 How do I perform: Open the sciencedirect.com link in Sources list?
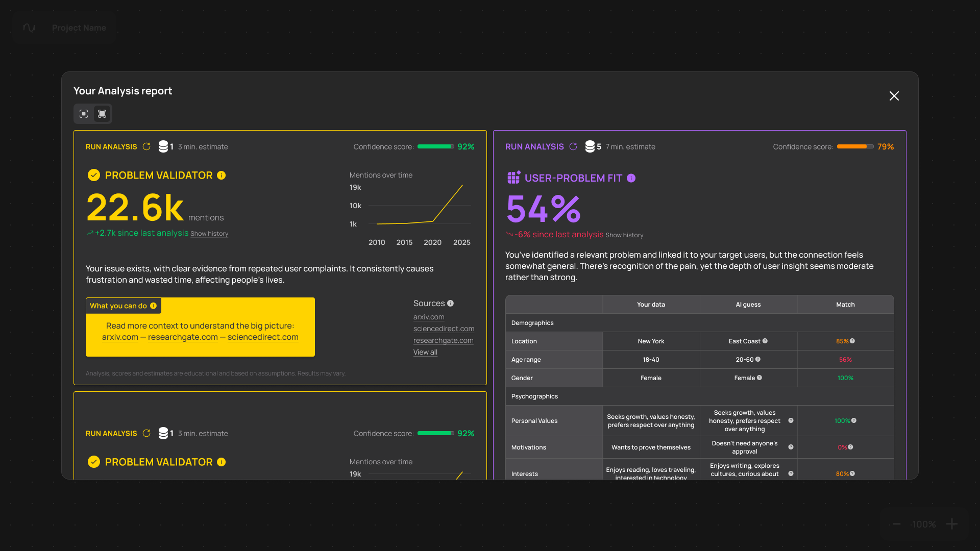click(x=444, y=329)
